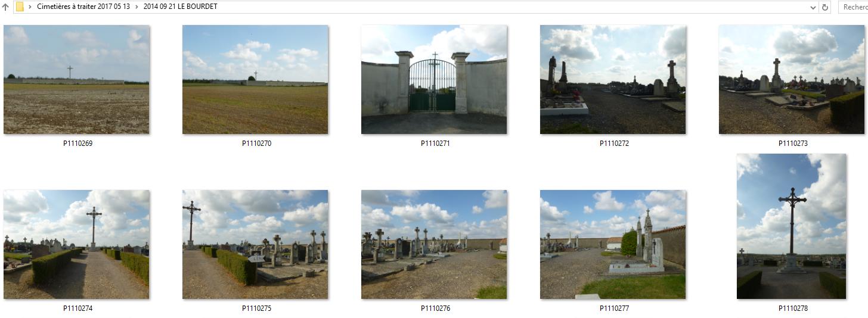Screen dimensions: 868x318
Task: Click the yellow folder icon in address bar
Action: click(x=20, y=7)
